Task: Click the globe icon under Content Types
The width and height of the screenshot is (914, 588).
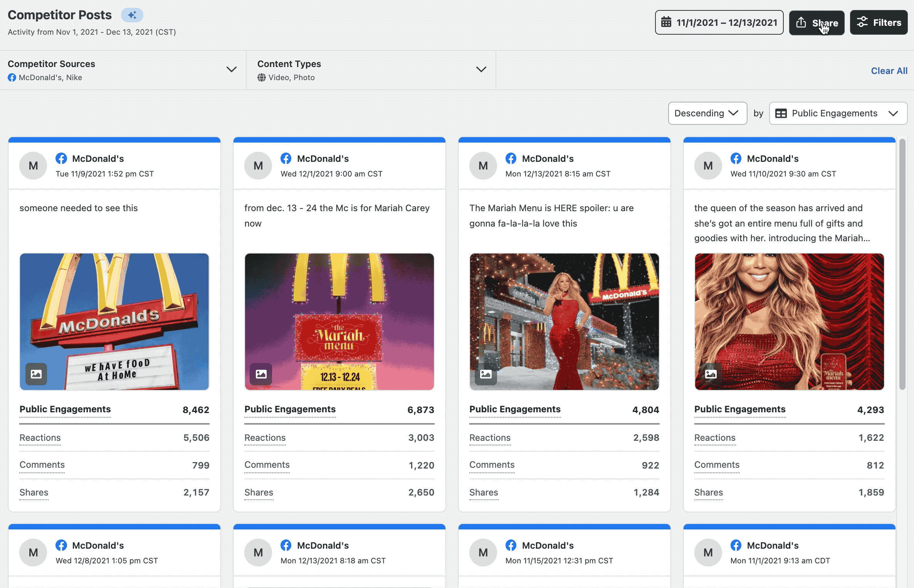Action: click(262, 77)
